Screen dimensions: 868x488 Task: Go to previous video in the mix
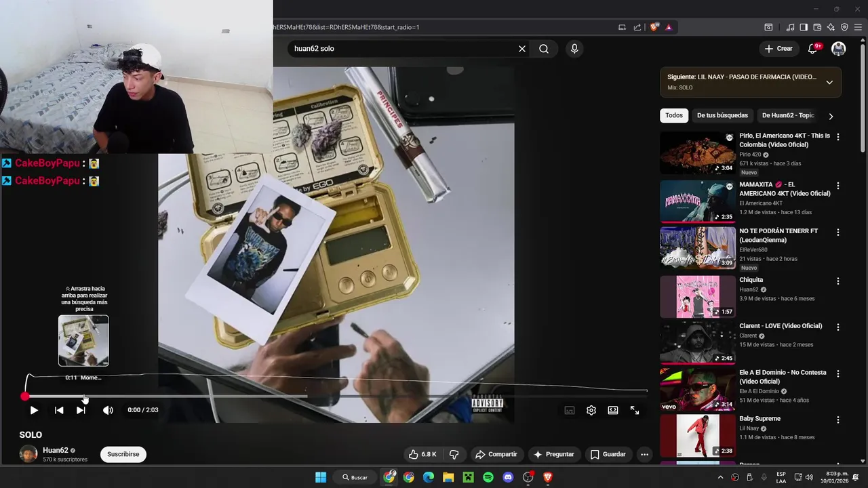(59, 410)
